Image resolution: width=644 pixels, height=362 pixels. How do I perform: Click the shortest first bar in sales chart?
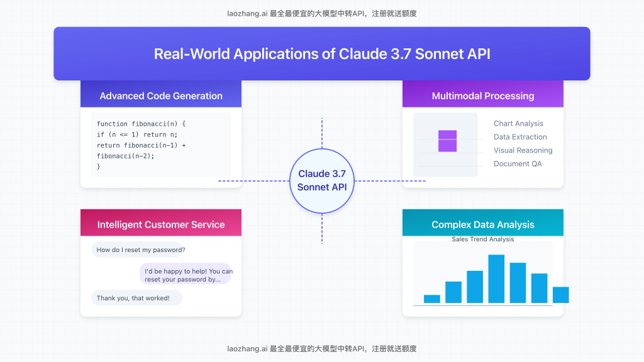(x=431, y=299)
